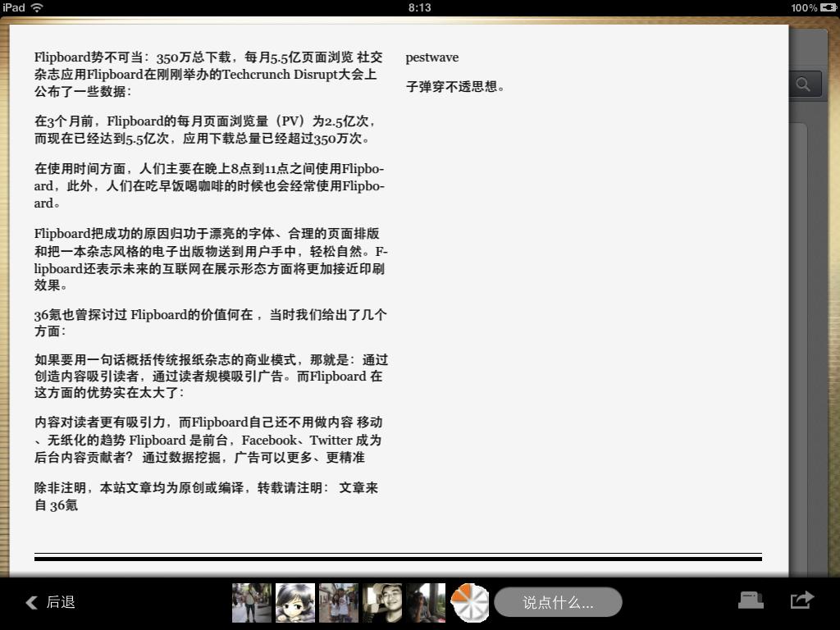
Task: Tap the headline Flipboard势不可当 paragraph
Action: click(209, 74)
